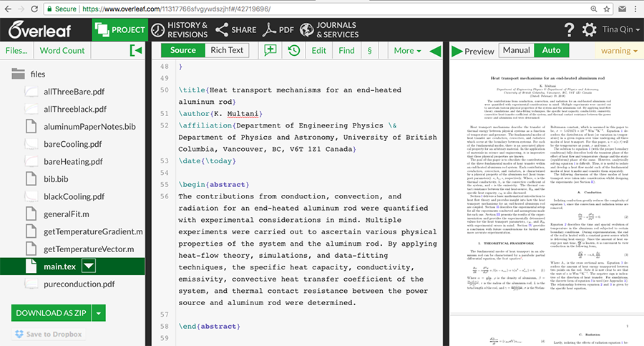Open the Share dialog
Viewport: 644px width, 346px height.
[235, 29]
